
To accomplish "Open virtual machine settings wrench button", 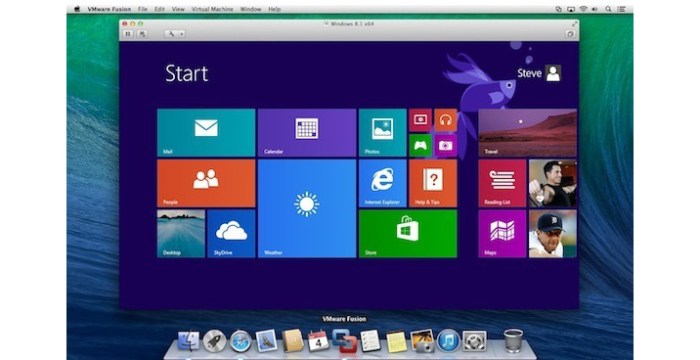I will (171, 34).
